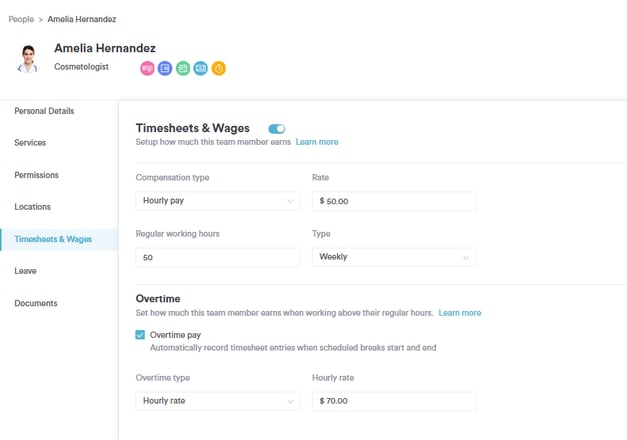This screenshot has width=627, height=440.
Task: Click Learn more beside Timesheets & Wages description
Action: (x=317, y=142)
